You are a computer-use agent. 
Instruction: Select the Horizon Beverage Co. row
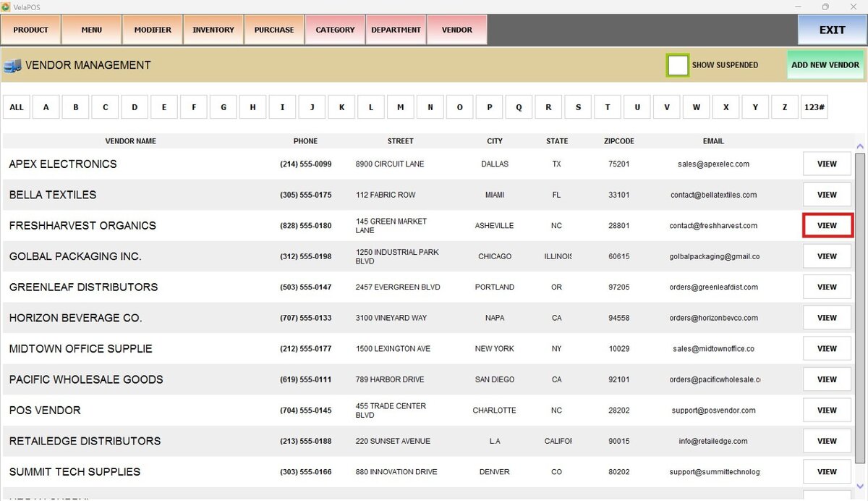pos(427,318)
